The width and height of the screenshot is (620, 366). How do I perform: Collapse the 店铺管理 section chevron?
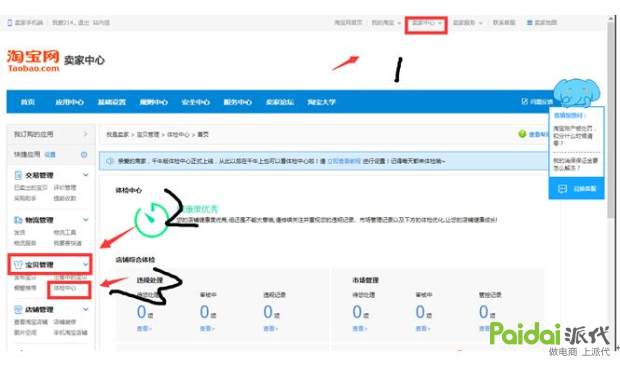[85, 309]
